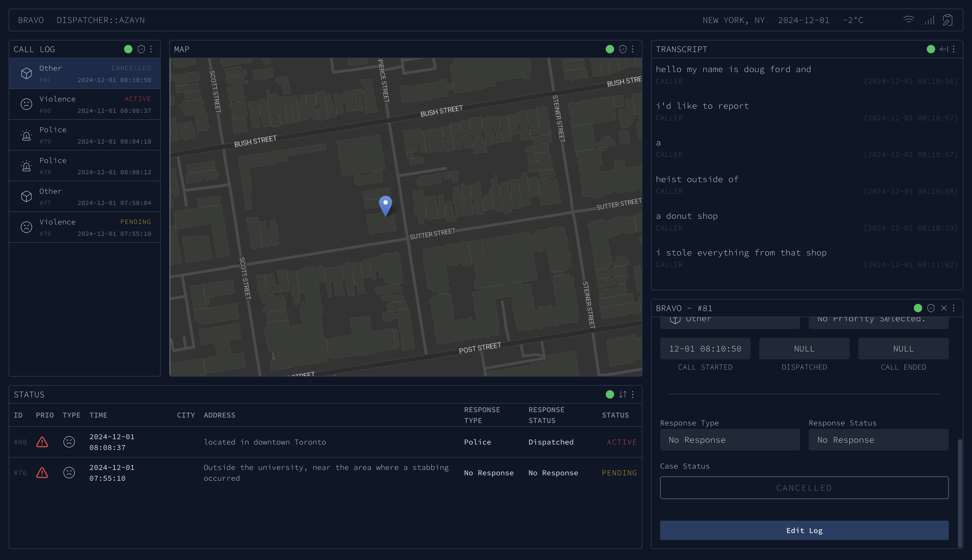Click the red priority warning triangle on row #80
This screenshot has height=560, width=972.
coord(42,442)
